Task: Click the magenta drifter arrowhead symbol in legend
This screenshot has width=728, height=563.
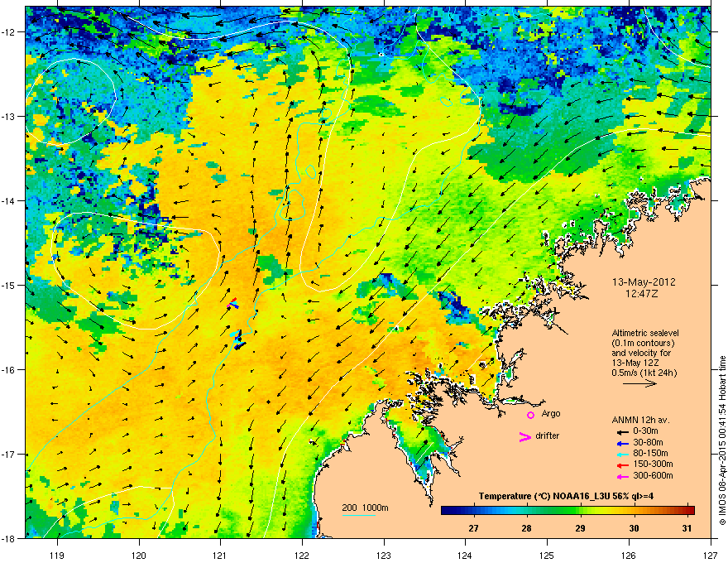Action: coord(524,436)
